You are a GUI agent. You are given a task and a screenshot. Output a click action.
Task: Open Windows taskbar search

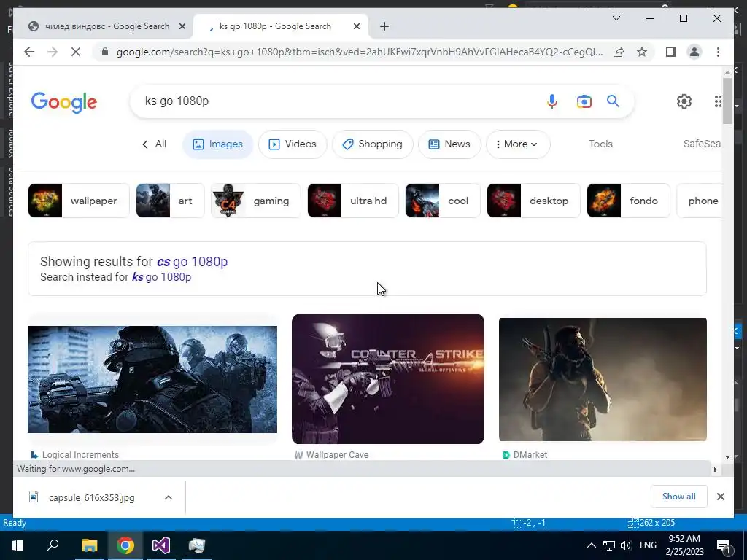click(x=53, y=545)
